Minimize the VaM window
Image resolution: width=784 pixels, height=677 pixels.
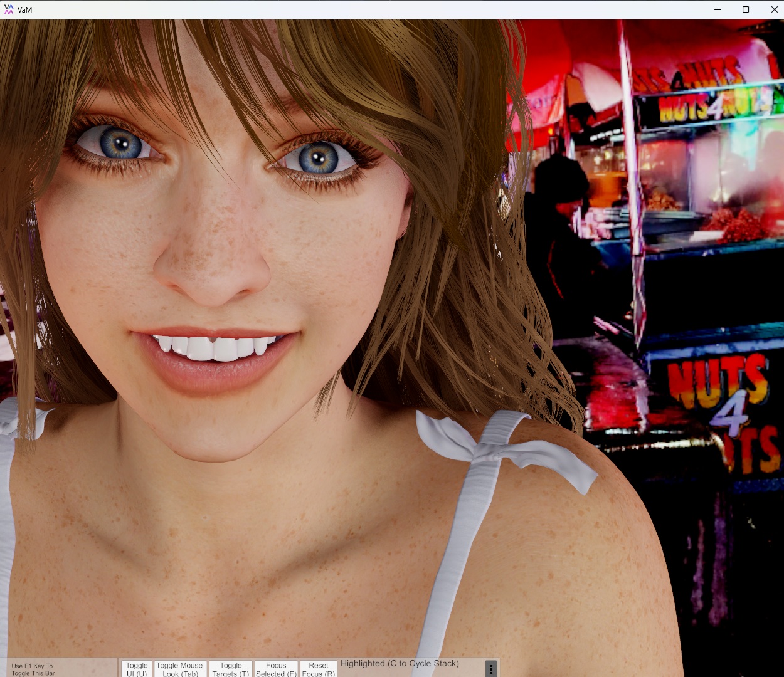(x=718, y=9)
